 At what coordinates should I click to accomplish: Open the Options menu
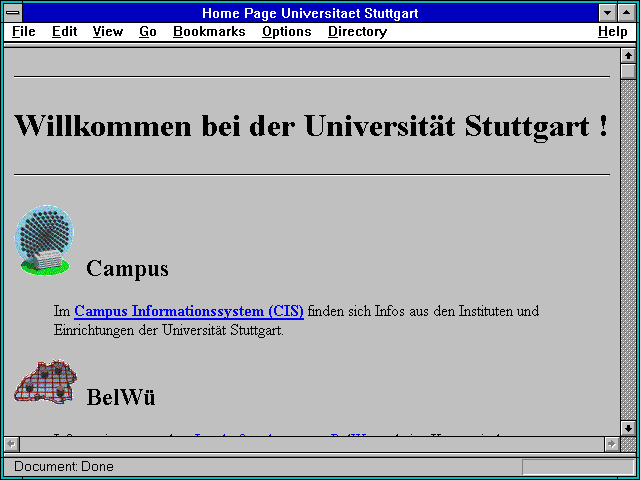tap(287, 32)
